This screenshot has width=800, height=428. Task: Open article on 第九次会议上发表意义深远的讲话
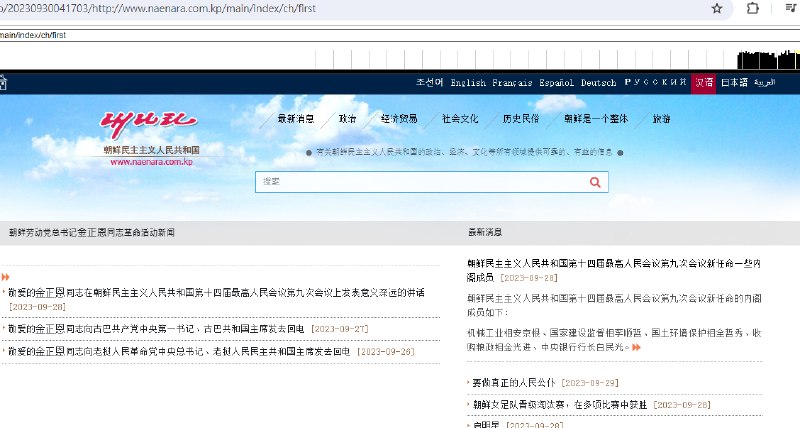[x=216, y=293]
